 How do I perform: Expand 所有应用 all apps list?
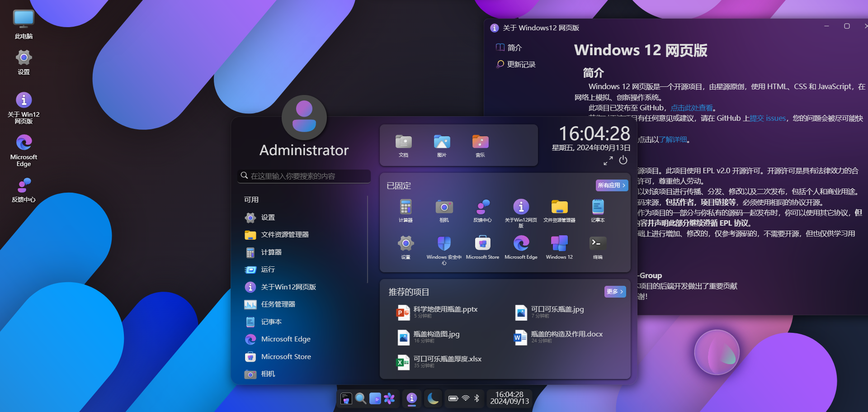(611, 185)
